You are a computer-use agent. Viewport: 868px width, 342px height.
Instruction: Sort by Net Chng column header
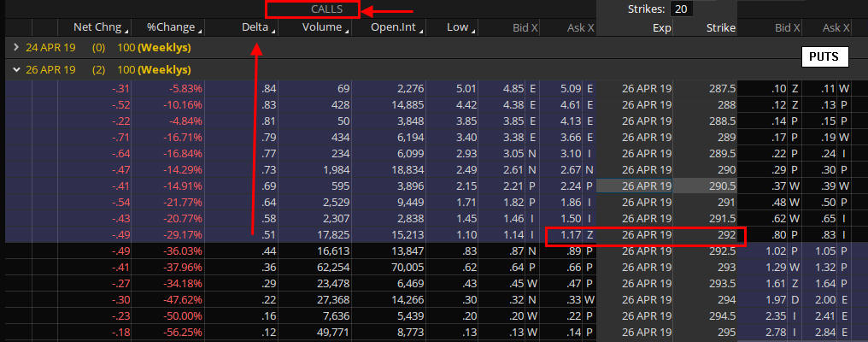[101, 27]
